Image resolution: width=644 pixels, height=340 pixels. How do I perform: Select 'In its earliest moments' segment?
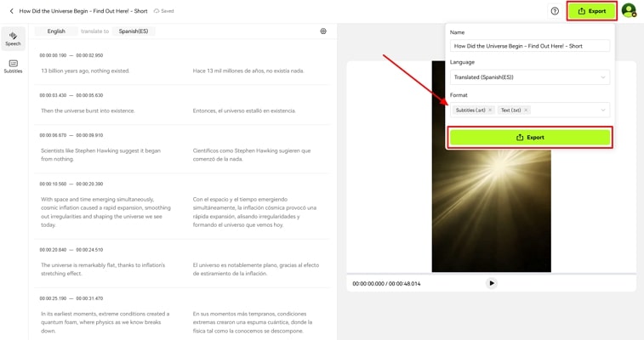tap(105, 322)
